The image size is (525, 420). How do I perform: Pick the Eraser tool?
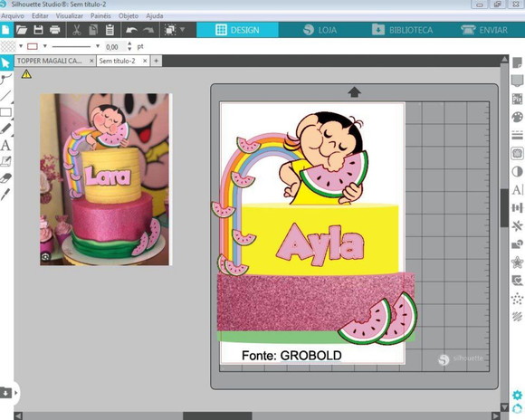[x=5, y=177]
